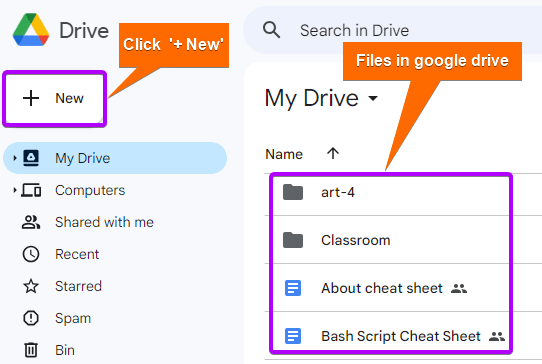Select the My Drive sidebar icon

coord(31,158)
